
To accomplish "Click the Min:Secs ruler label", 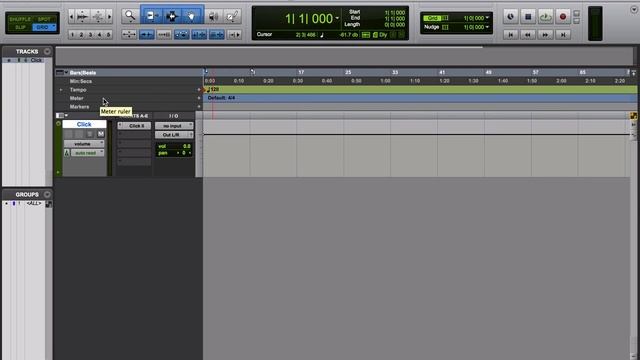I will coord(80,81).
